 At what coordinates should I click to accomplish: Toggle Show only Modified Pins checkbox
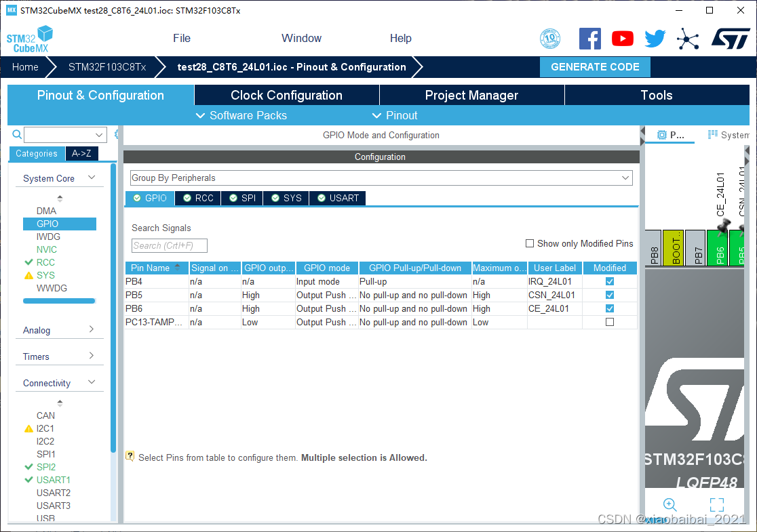click(x=530, y=243)
